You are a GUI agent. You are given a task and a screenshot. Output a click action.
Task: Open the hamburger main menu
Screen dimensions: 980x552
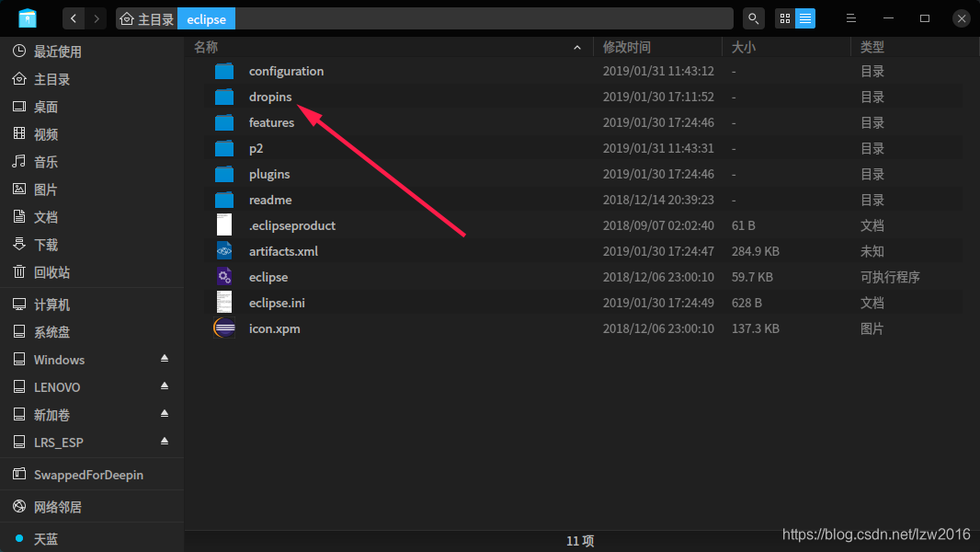[x=850, y=18]
